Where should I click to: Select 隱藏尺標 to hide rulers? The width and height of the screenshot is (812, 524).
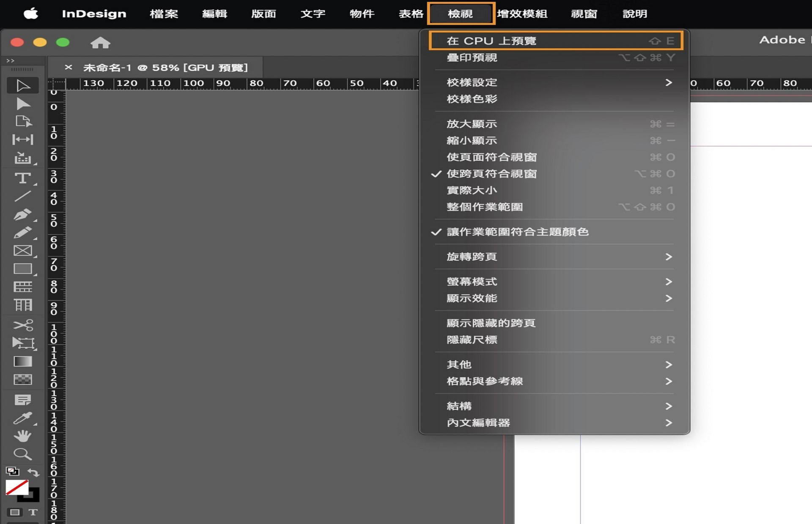point(472,340)
